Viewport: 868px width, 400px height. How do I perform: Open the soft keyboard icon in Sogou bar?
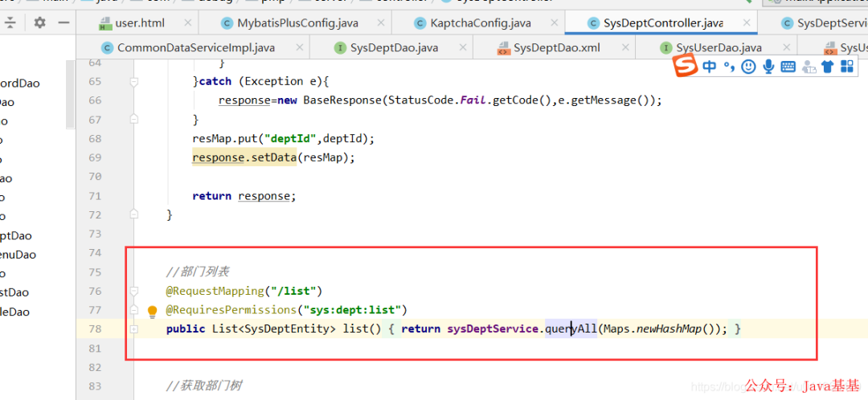point(788,67)
